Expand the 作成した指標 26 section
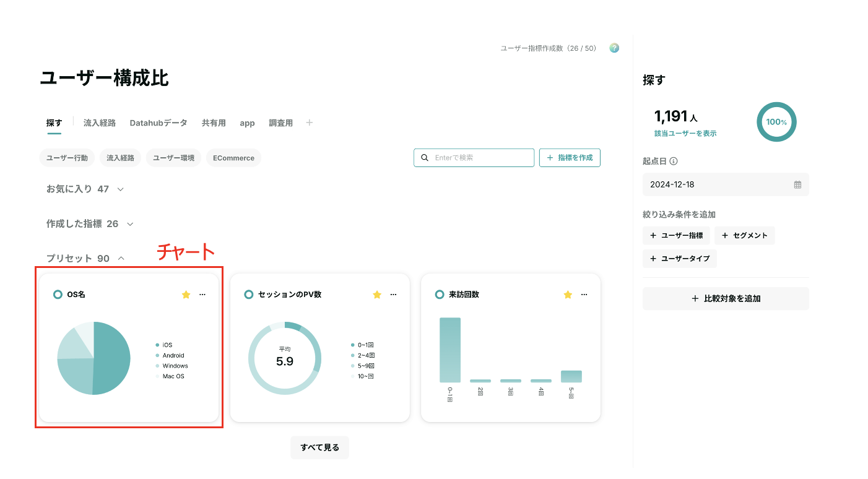 90,223
